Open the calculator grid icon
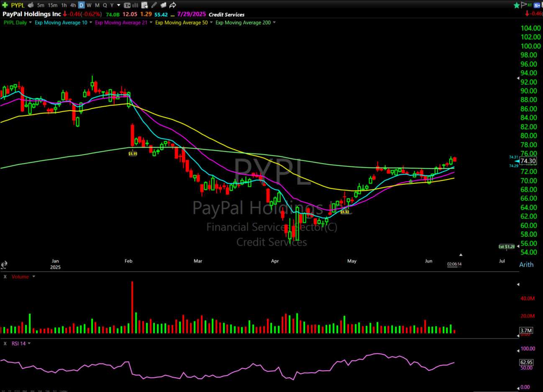Screen dimensions: 543x392 coord(144,5)
